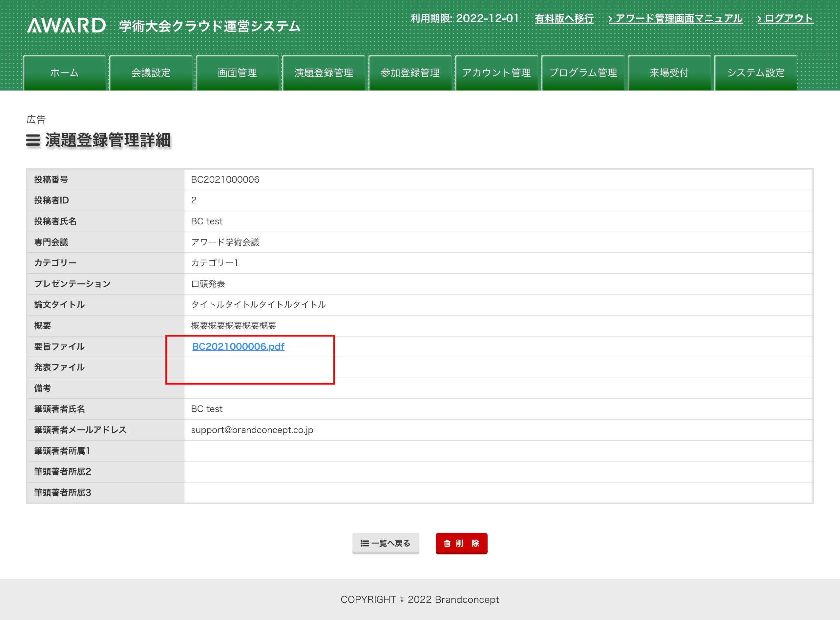Image resolution: width=840 pixels, height=620 pixels.
Task: Click the 口頭発表 value
Action: [x=208, y=284]
